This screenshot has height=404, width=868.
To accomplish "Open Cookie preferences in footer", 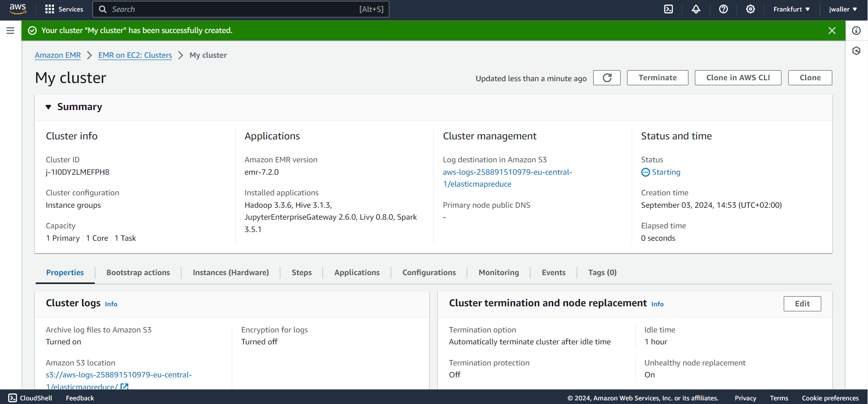I will pyautogui.click(x=830, y=398).
